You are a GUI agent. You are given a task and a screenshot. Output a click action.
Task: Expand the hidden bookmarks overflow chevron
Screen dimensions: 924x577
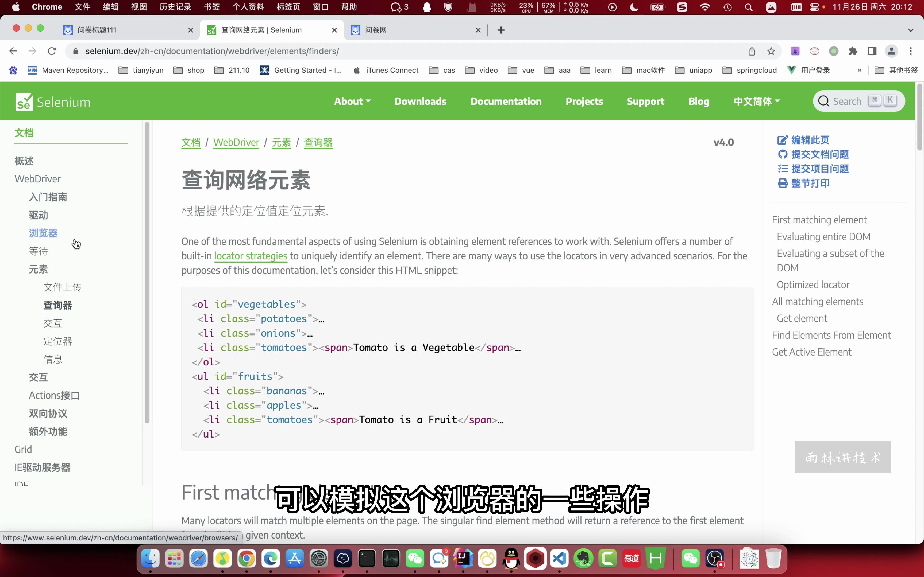pyautogui.click(x=859, y=70)
